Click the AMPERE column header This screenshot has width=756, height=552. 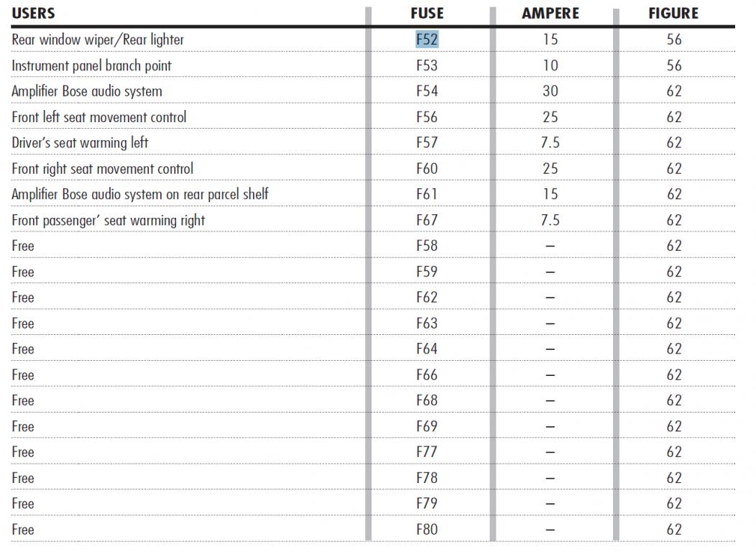550,14
